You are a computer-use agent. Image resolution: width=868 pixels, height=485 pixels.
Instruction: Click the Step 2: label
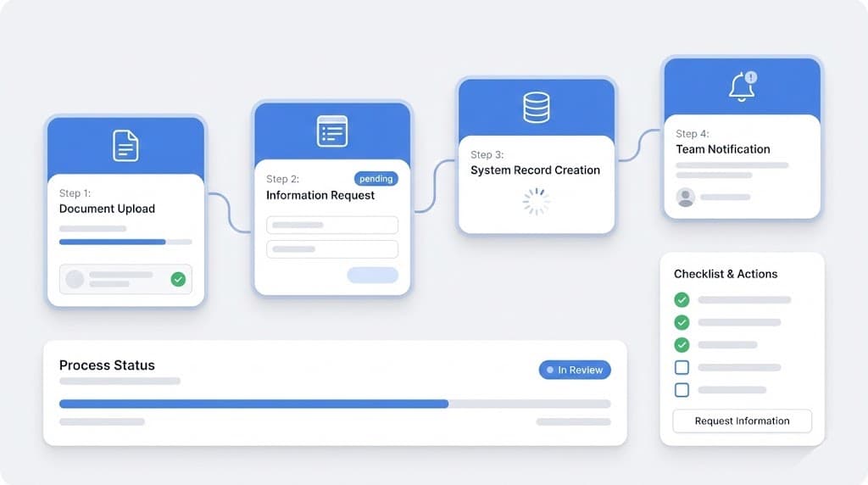click(282, 179)
